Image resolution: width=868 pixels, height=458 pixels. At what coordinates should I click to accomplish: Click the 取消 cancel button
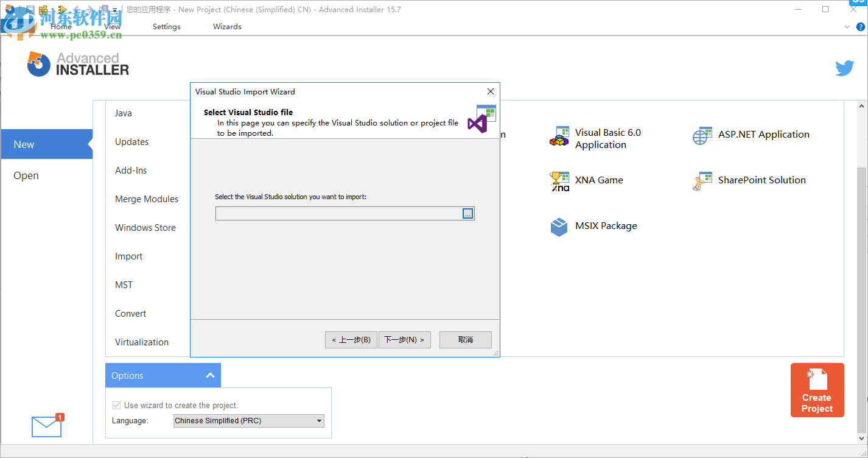[x=466, y=340]
